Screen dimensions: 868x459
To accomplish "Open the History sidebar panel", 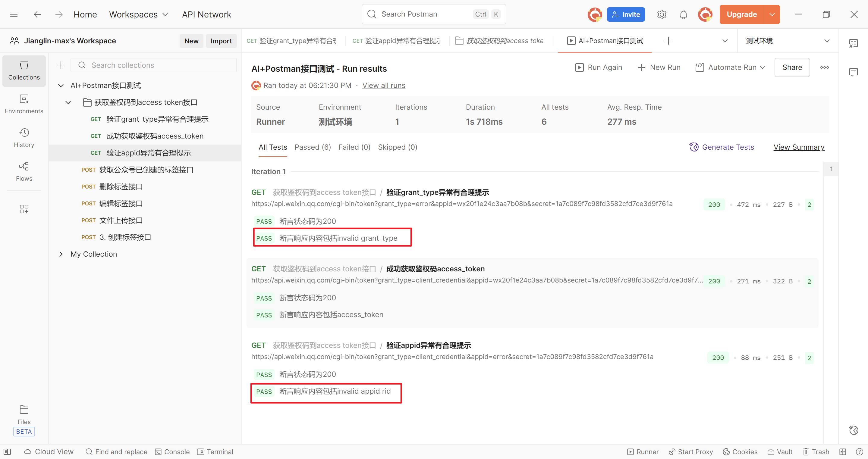I will pyautogui.click(x=24, y=138).
